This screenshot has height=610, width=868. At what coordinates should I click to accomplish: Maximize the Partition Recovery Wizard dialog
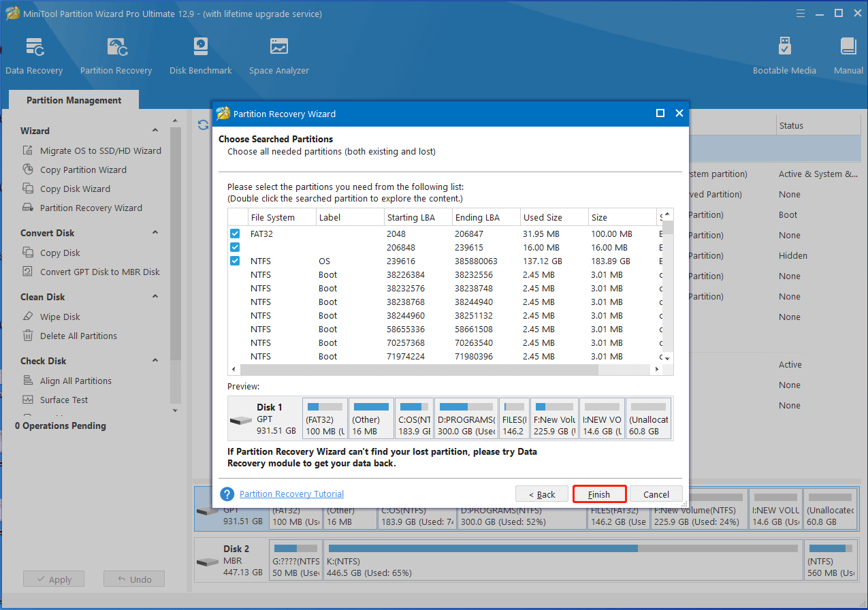(x=660, y=114)
